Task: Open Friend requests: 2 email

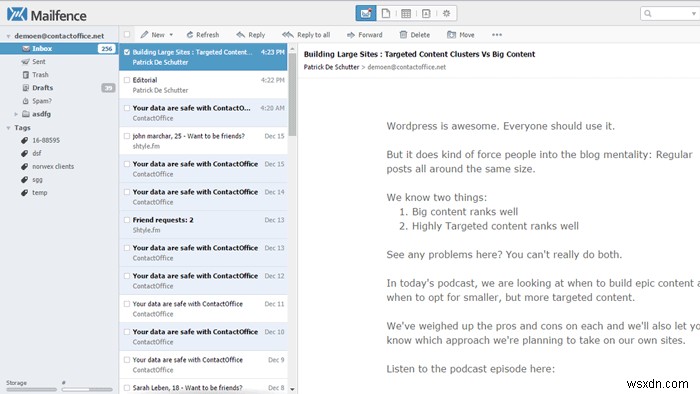Action: point(203,225)
